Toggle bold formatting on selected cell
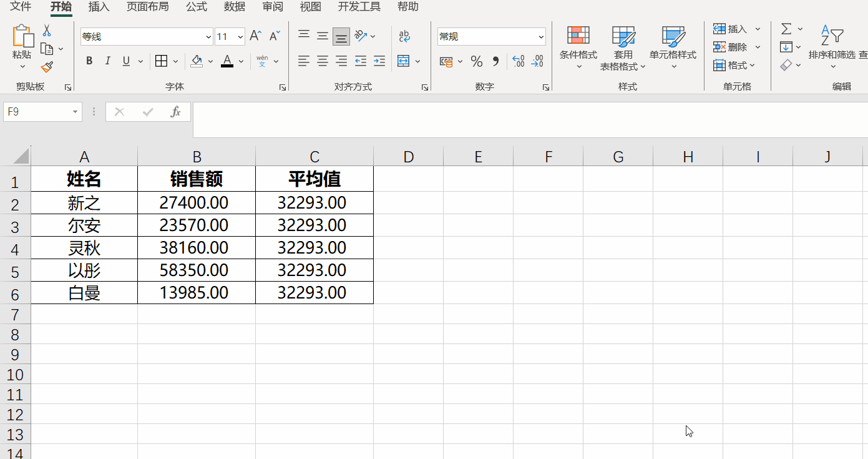 (x=89, y=61)
